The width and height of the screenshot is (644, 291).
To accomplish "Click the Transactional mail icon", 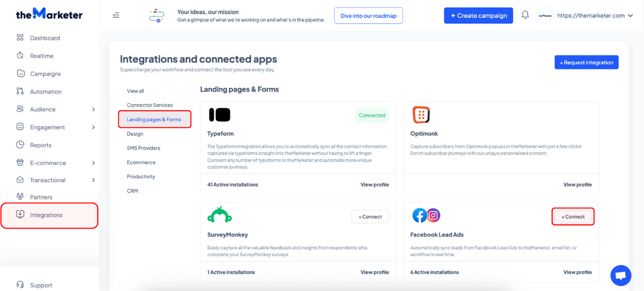I will (x=20, y=180).
